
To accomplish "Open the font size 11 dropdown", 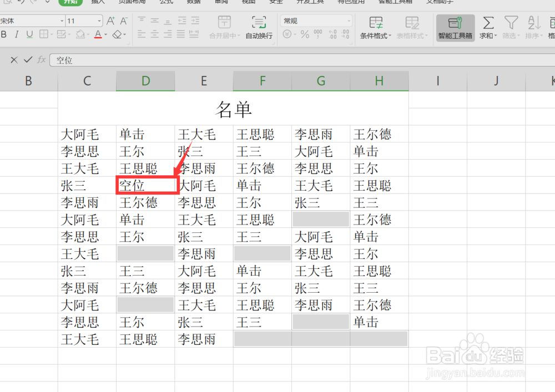I will point(99,21).
